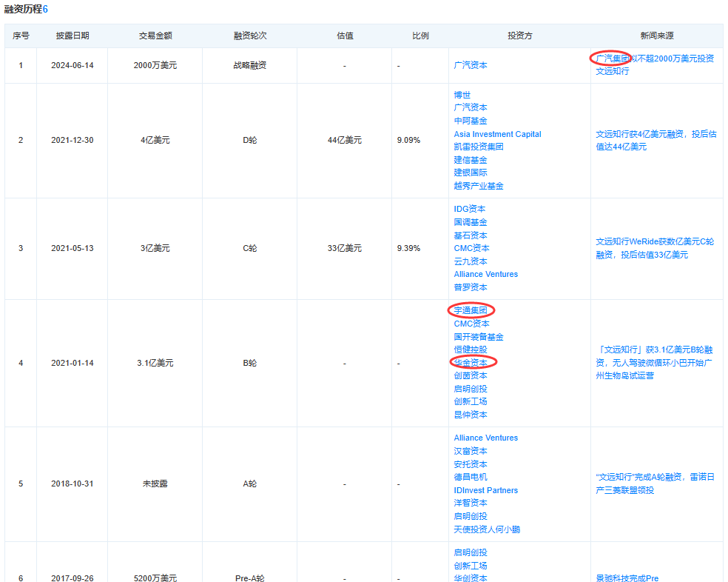Open the 博世 investor link

click(462, 95)
